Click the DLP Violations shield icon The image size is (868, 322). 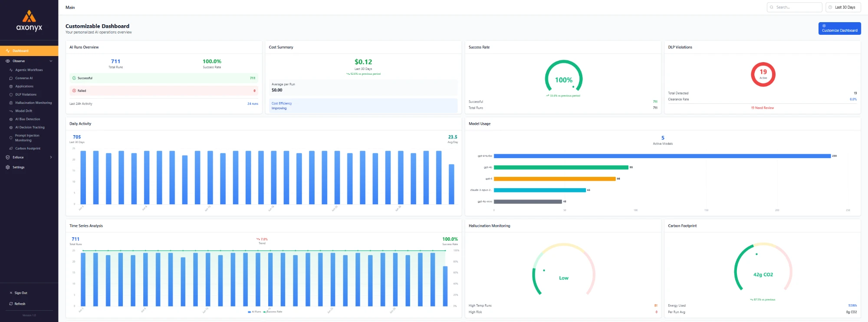tap(11, 94)
